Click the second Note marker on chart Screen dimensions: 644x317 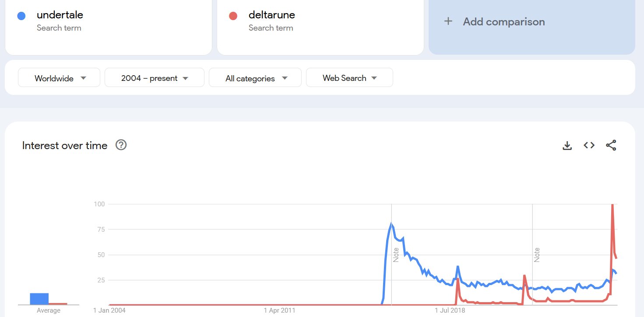click(537, 254)
